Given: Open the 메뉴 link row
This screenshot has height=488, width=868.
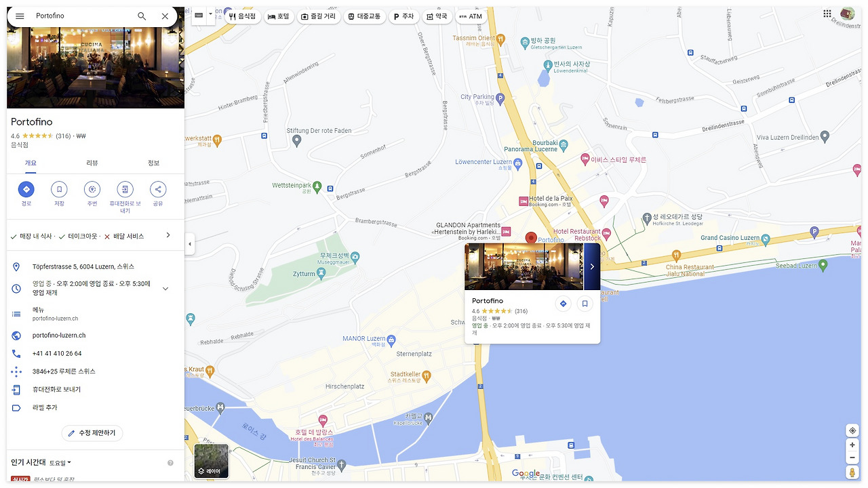Looking at the screenshot, I should pos(96,314).
